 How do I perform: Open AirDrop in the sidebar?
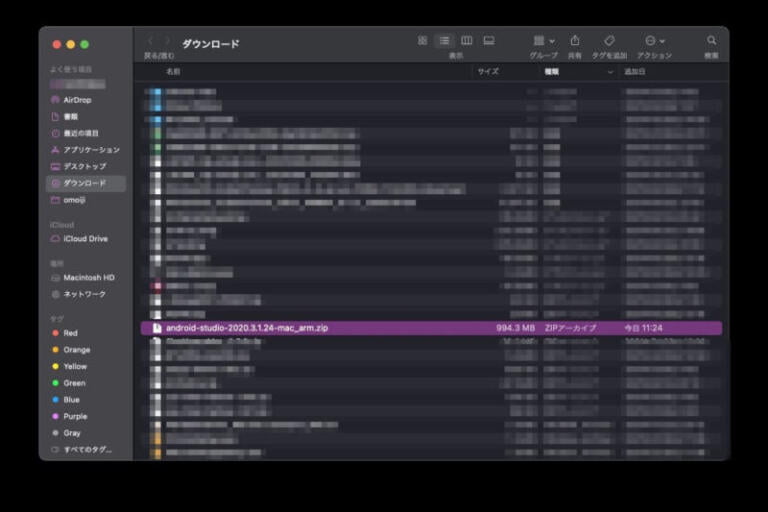tap(78, 100)
